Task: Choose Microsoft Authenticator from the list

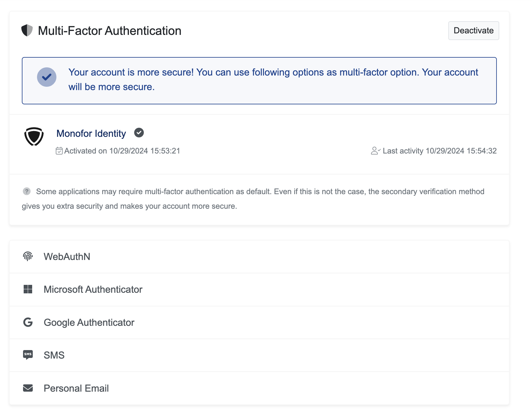Action: (x=93, y=289)
